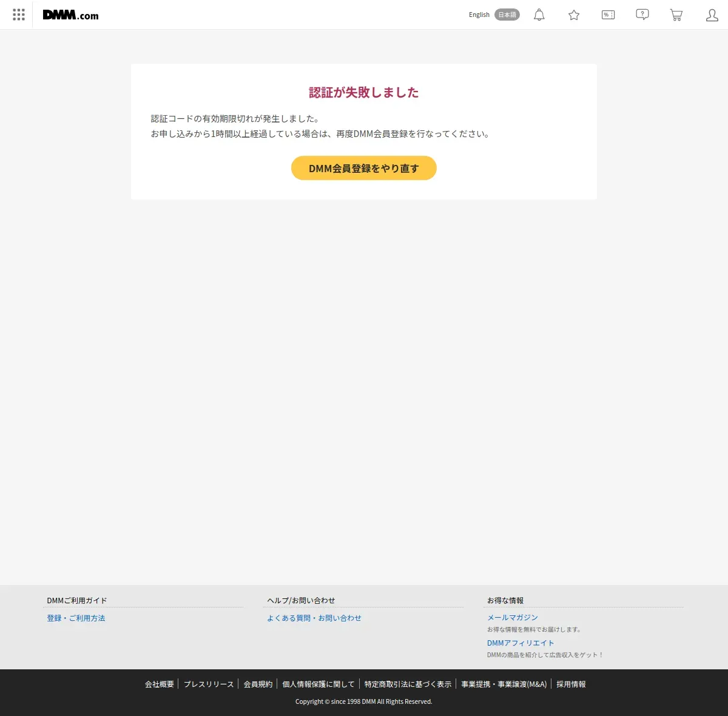Open the services grid menu icon

click(19, 15)
